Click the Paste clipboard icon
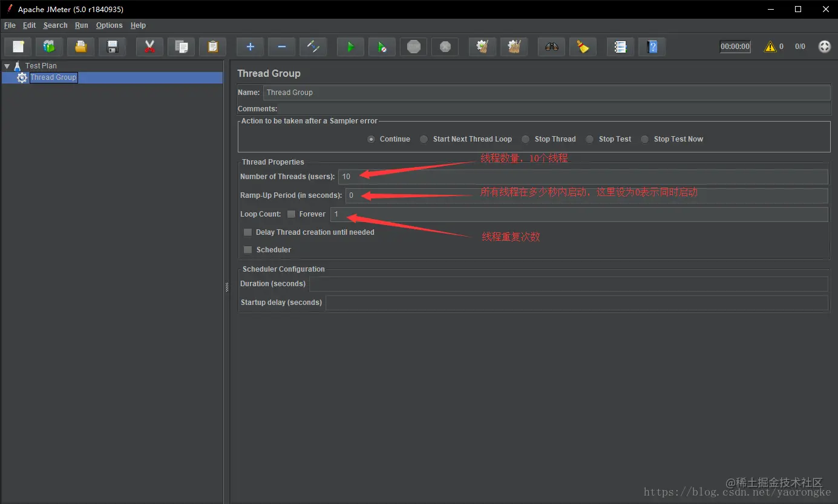 (x=213, y=47)
